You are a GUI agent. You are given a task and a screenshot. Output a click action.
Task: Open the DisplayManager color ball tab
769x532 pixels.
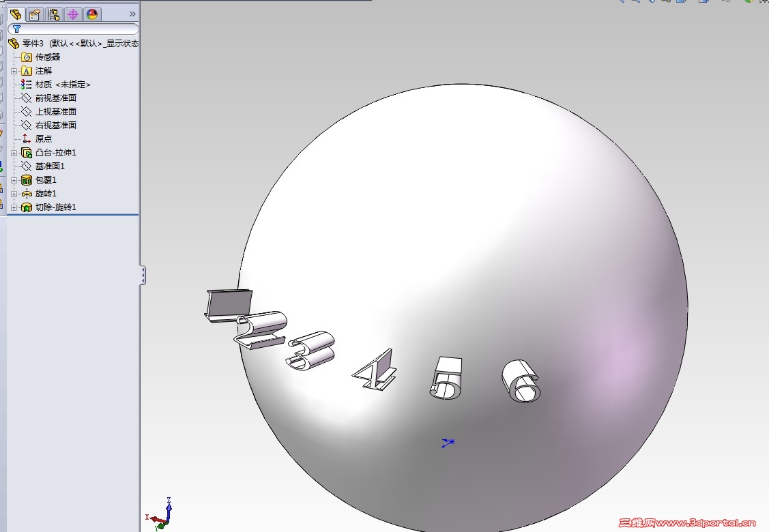pyautogui.click(x=92, y=14)
